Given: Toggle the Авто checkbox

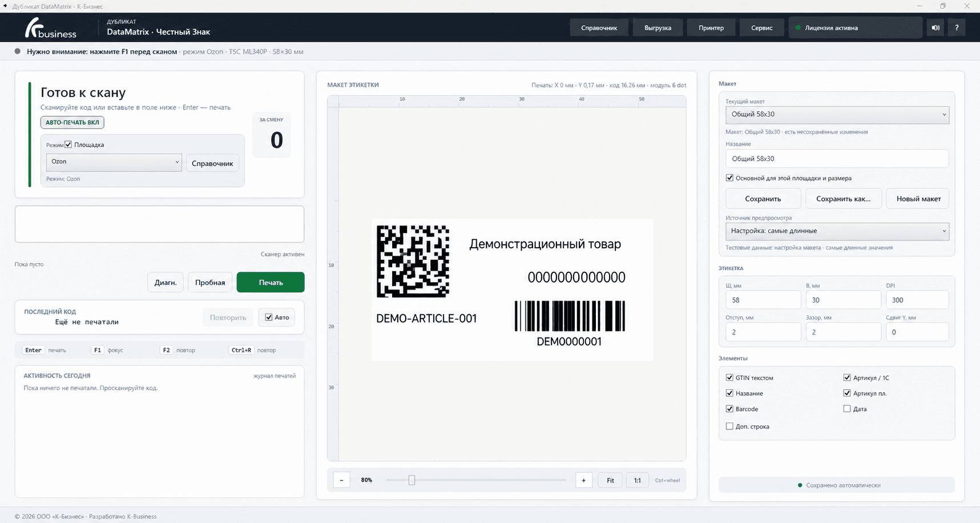Looking at the screenshot, I should [x=269, y=317].
